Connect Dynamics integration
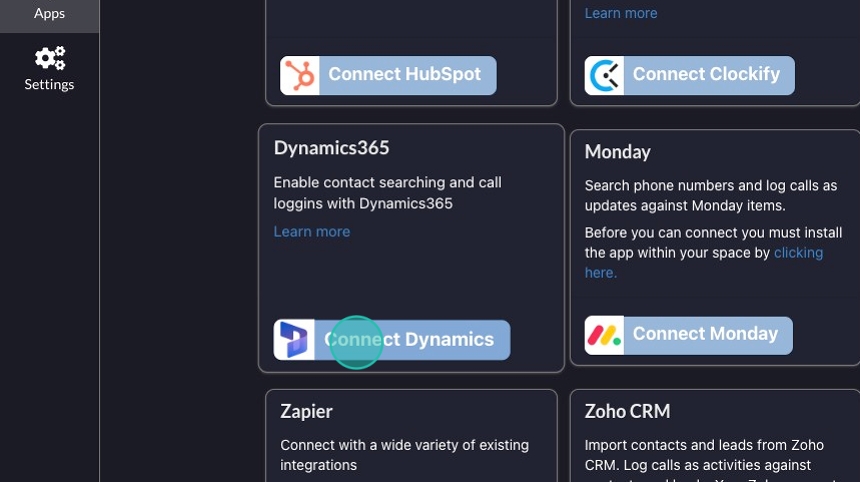This screenshot has width=860, height=482. (x=392, y=340)
